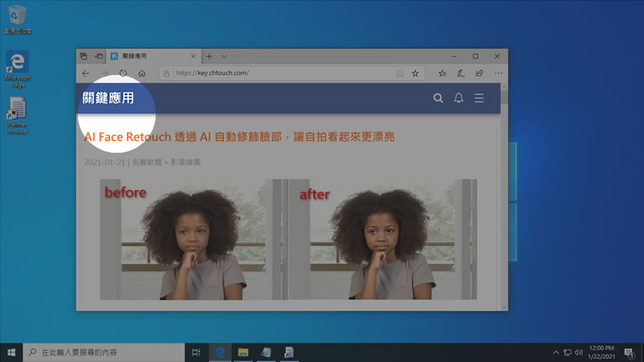Open File Explorer from the taskbar

[242, 352]
